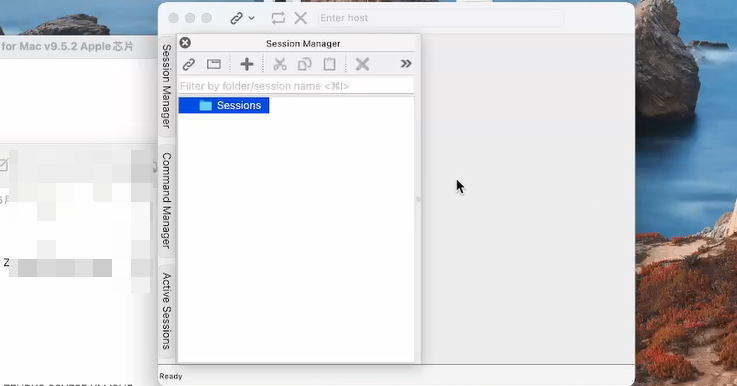Click the Paste clipboard icon

click(329, 64)
